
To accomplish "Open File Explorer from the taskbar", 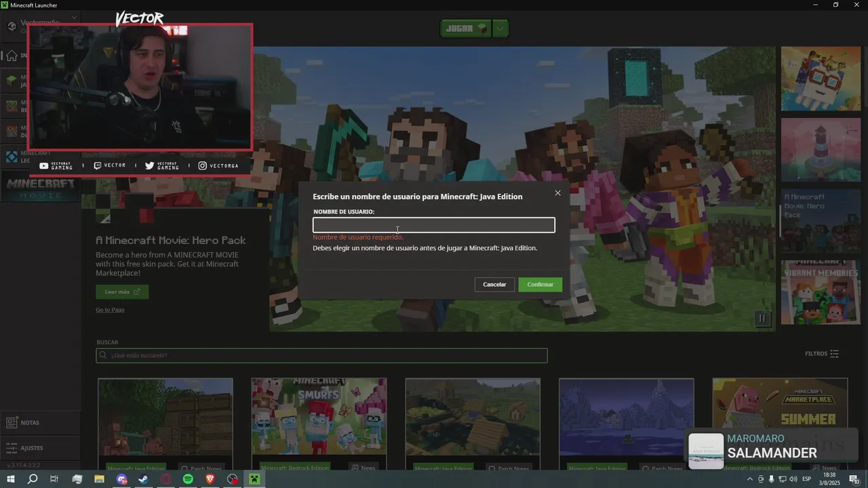I will point(99,479).
